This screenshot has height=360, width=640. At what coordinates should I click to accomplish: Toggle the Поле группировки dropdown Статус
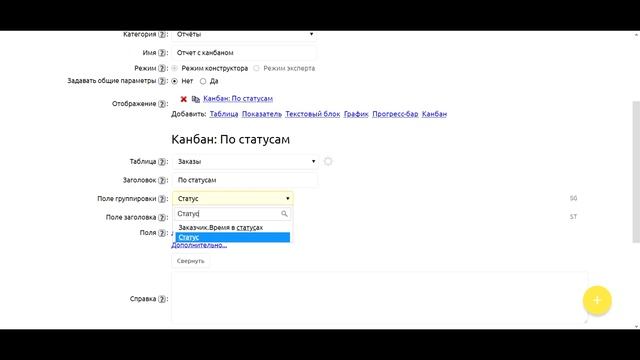pos(233,199)
